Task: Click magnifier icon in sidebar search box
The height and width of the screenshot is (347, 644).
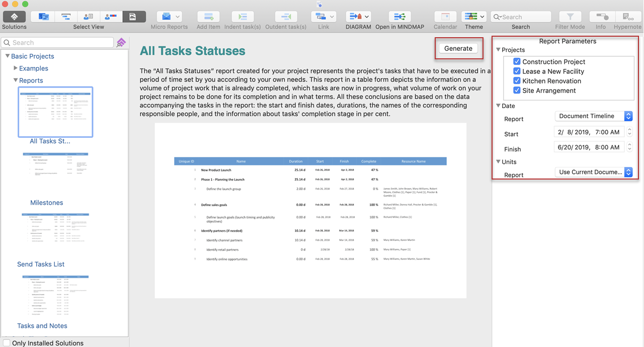Action: coord(7,43)
